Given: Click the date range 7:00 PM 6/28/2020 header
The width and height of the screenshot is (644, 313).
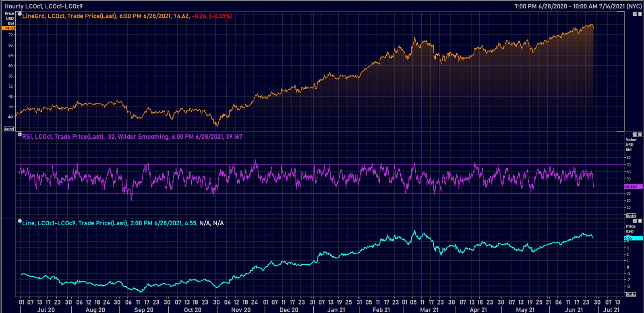Looking at the screenshot, I should 578,6.
